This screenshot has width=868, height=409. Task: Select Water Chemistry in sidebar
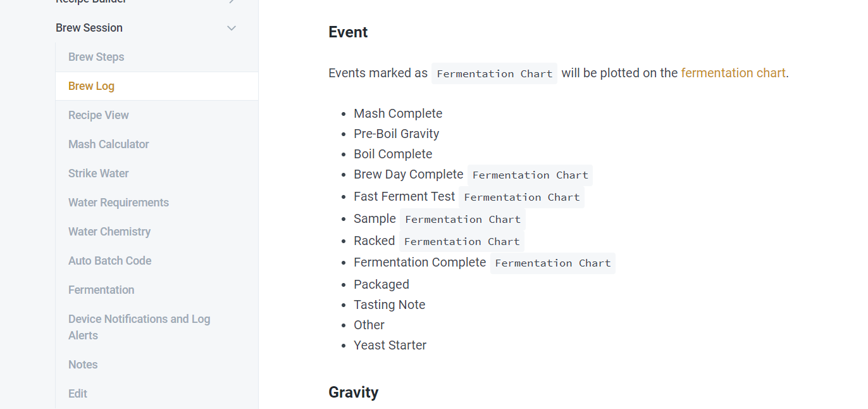click(109, 232)
